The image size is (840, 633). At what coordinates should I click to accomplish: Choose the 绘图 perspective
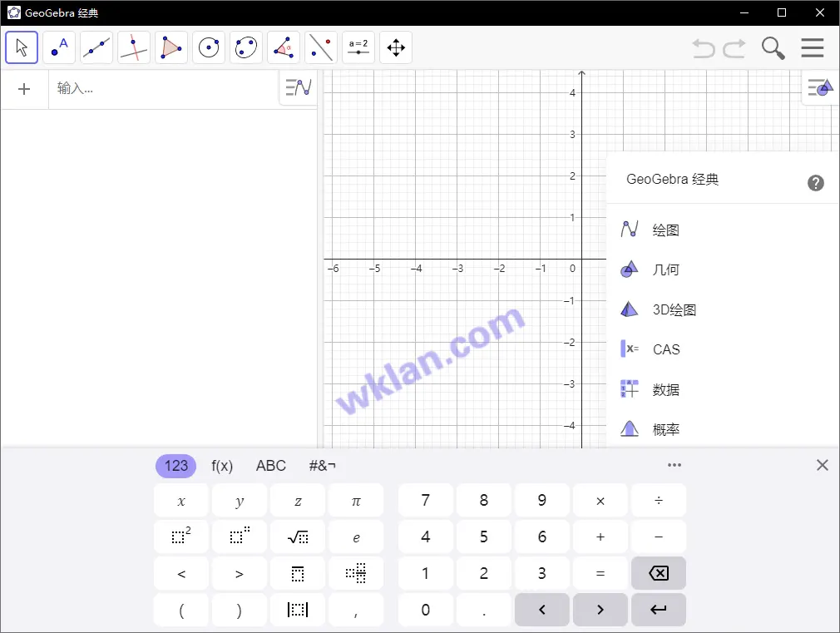724,230
